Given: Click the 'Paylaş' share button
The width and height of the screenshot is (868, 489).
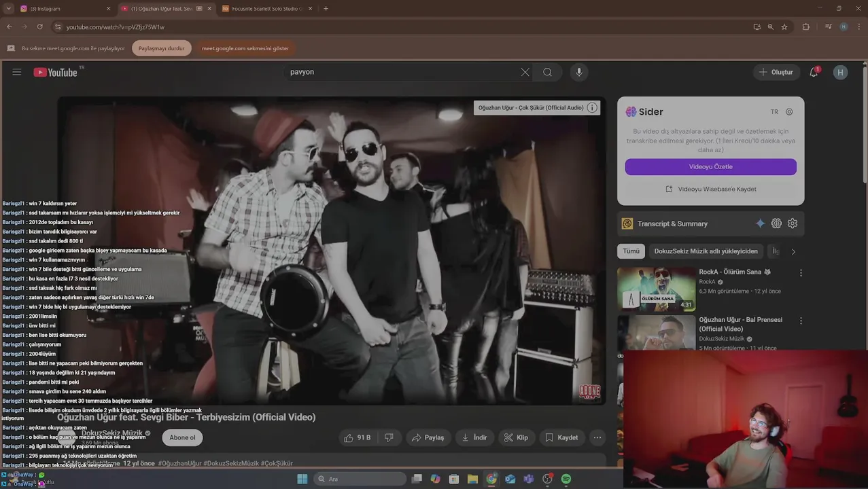Looking at the screenshot, I should pyautogui.click(x=428, y=438).
